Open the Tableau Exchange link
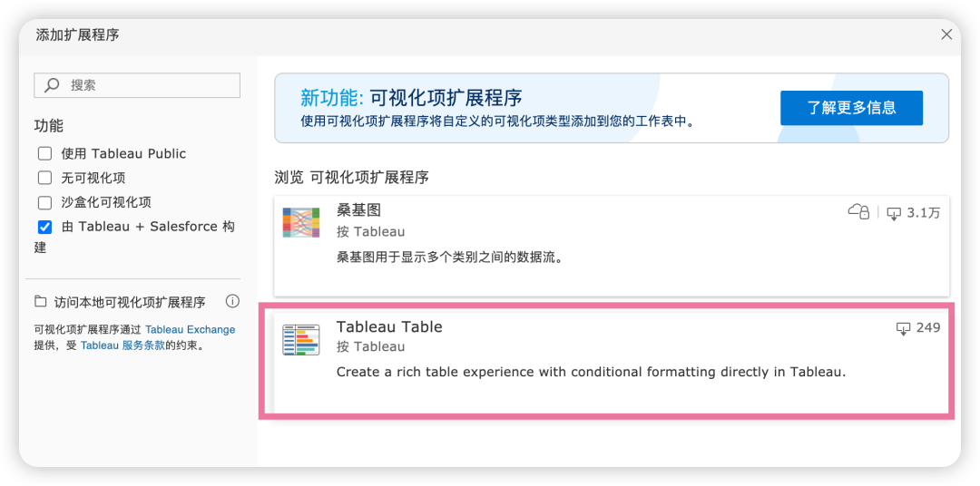 click(x=190, y=330)
